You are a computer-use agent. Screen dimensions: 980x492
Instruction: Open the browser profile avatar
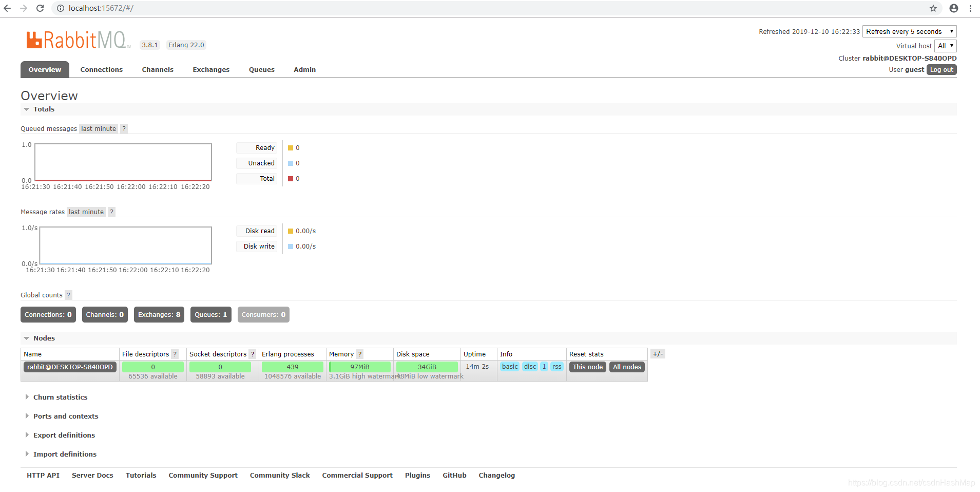coord(954,8)
